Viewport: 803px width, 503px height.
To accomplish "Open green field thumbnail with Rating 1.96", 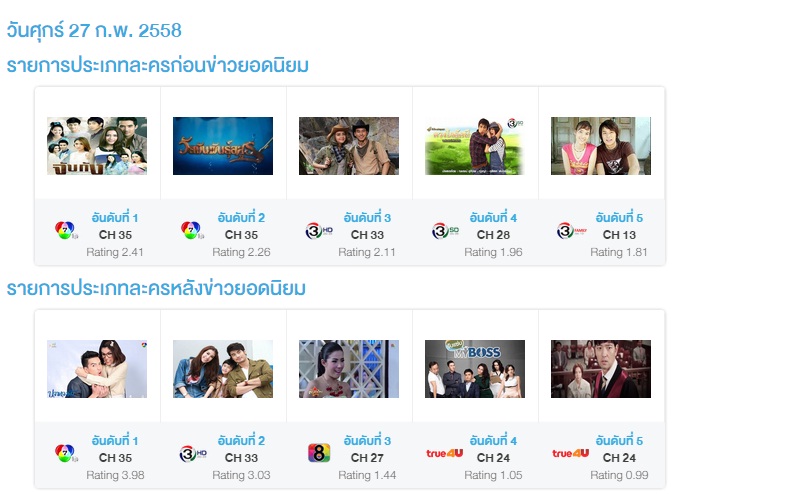I will point(475,146).
